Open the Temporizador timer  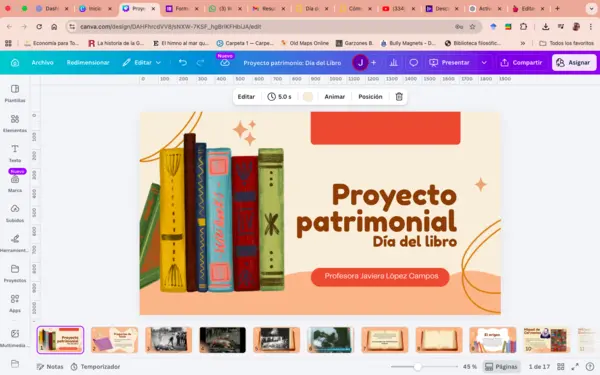click(96, 367)
